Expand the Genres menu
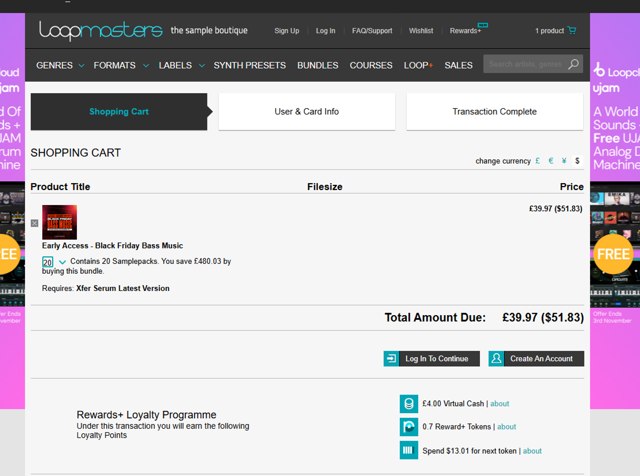Screen dimensions: 640x476 coord(60,65)
